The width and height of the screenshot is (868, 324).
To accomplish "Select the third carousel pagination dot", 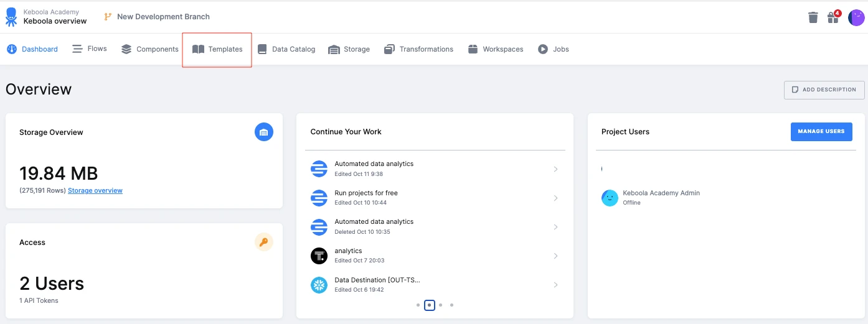I will click(x=440, y=305).
